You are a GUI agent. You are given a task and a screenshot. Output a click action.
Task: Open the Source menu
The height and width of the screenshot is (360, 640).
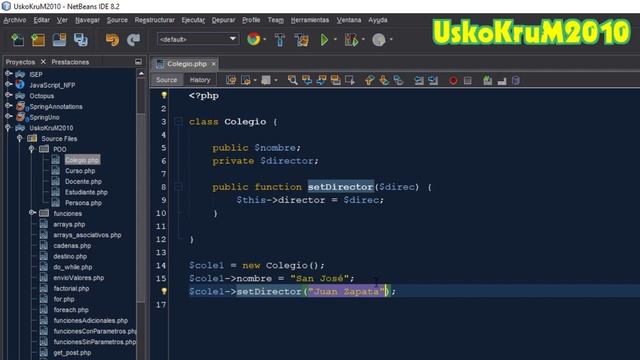pyautogui.click(x=117, y=20)
